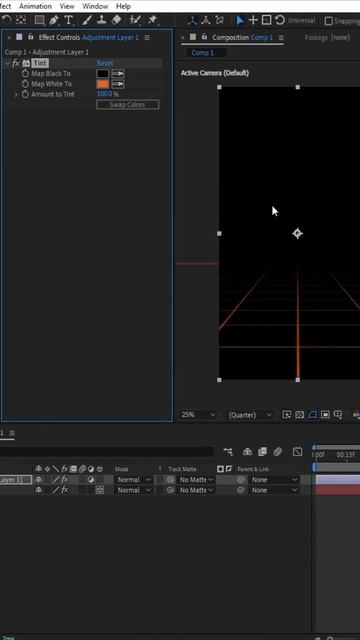Enable Motion Blur for the composition
Viewport: 360px width, 640px height.
pyautogui.click(x=278, y=451)
